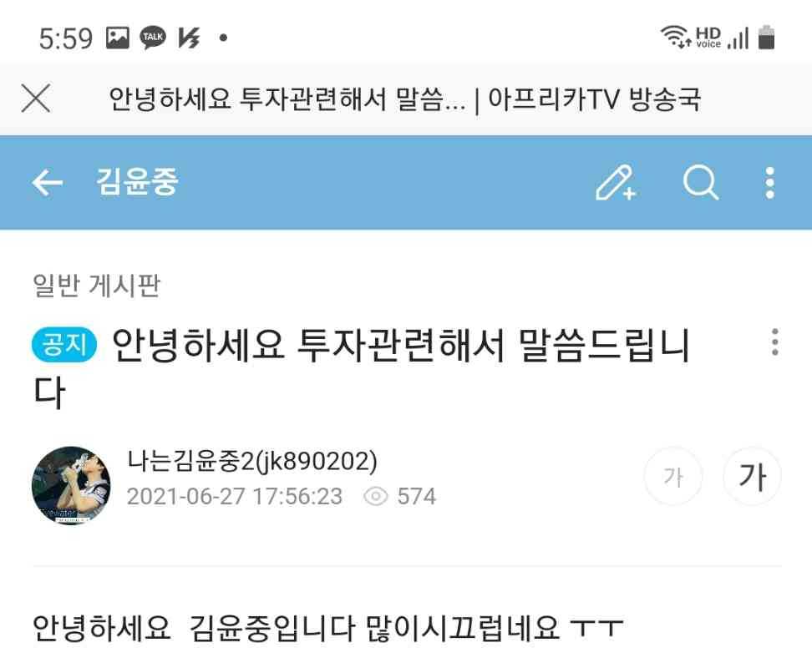Open search with the magnifier icon
The width and height of the screenshot is (812, 668).
700,182
